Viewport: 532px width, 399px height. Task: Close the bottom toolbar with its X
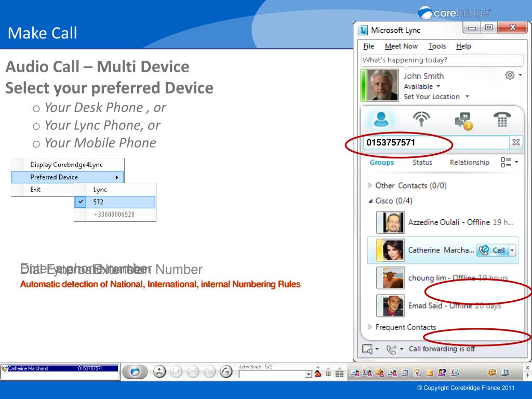[527, 367]
